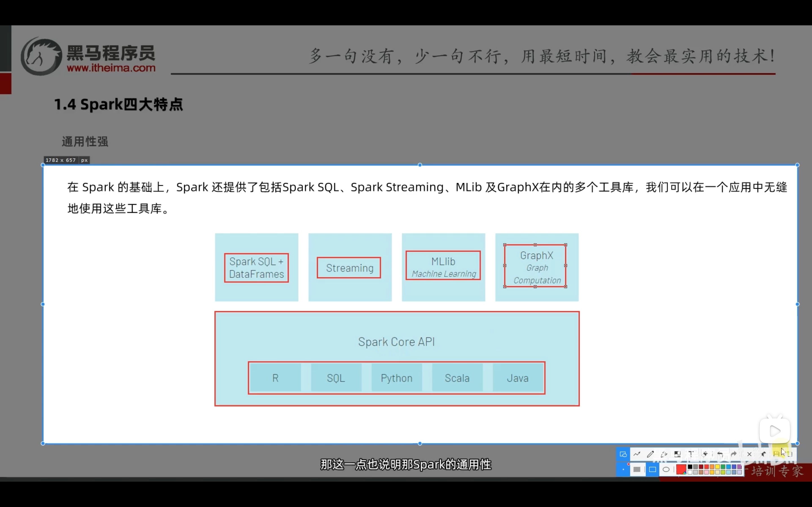The height and width of the screenshot is (507, 812).
Task: Choose the small dot line thickness
Action: [623, 470]
